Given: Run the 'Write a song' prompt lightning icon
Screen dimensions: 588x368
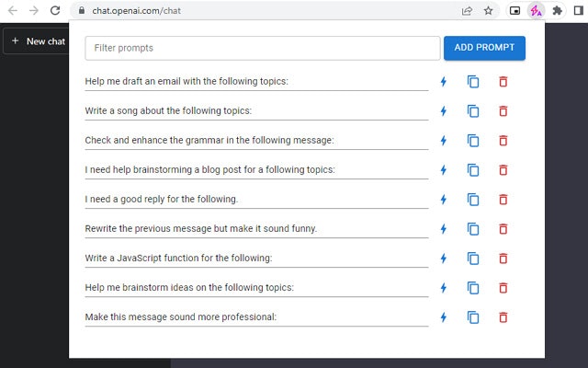Looking at the screenshot, I should [x=443, y=110].
